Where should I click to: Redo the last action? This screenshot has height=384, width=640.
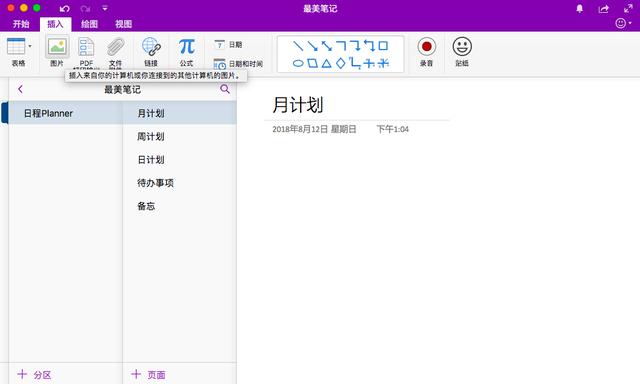(85, 8)
